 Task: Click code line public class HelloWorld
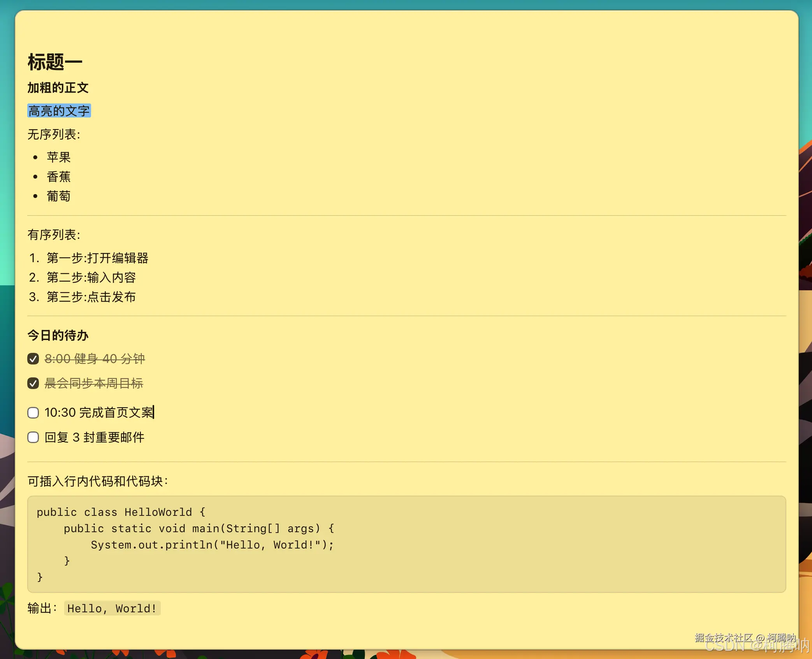121,512
